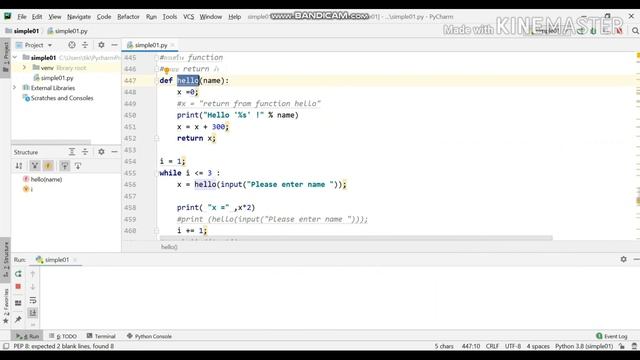
Task: Open the Code menu
Action: click(104, 17)
